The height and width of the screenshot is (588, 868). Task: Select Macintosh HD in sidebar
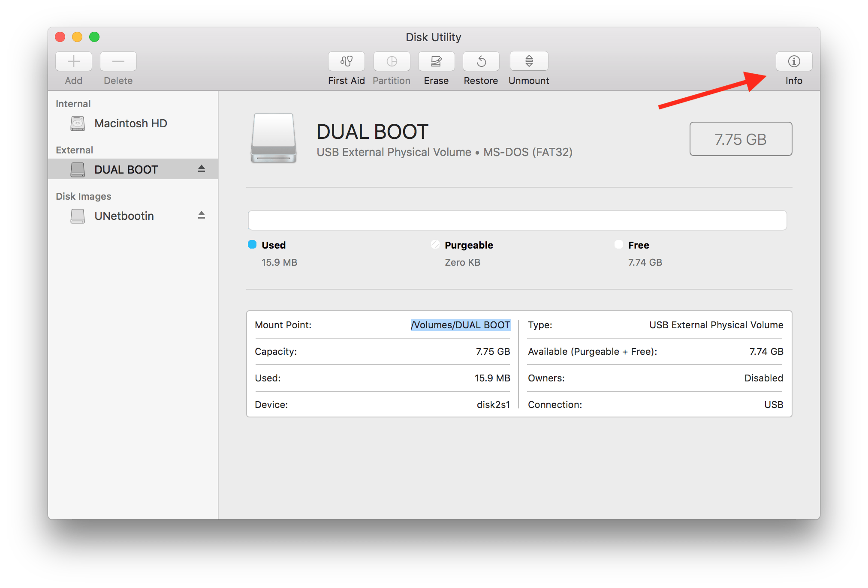click(130, 123)
